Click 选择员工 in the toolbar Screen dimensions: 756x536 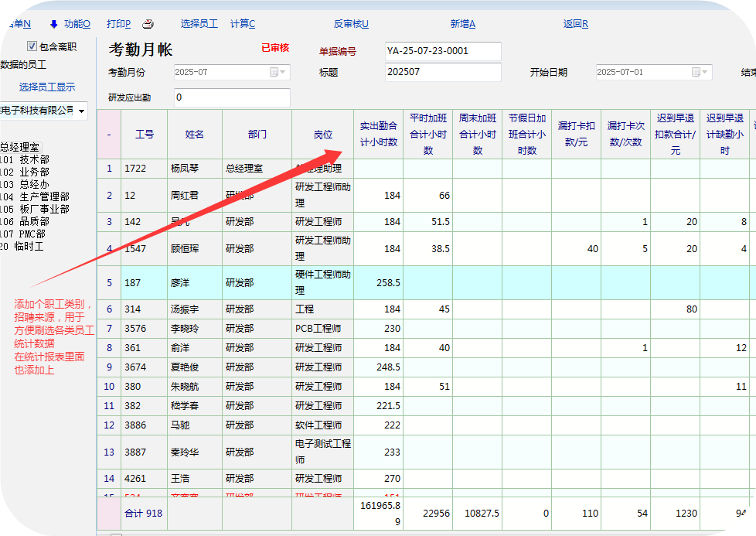pos(199,24)
